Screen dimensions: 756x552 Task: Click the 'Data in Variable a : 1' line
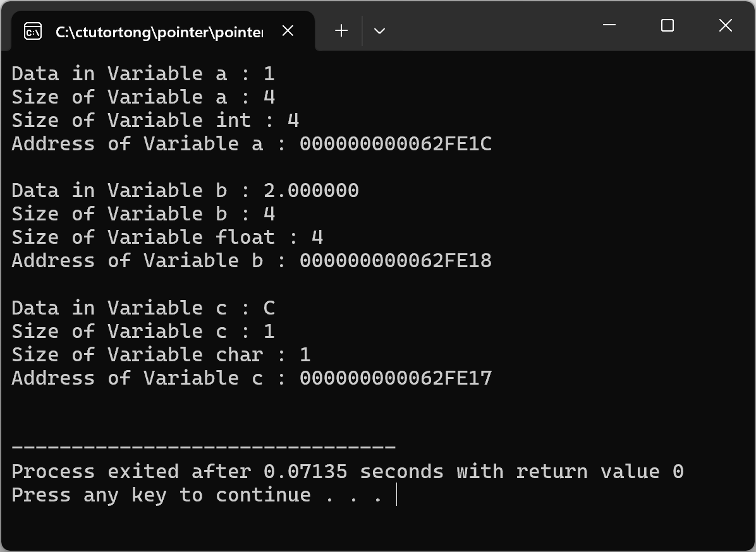143,74
